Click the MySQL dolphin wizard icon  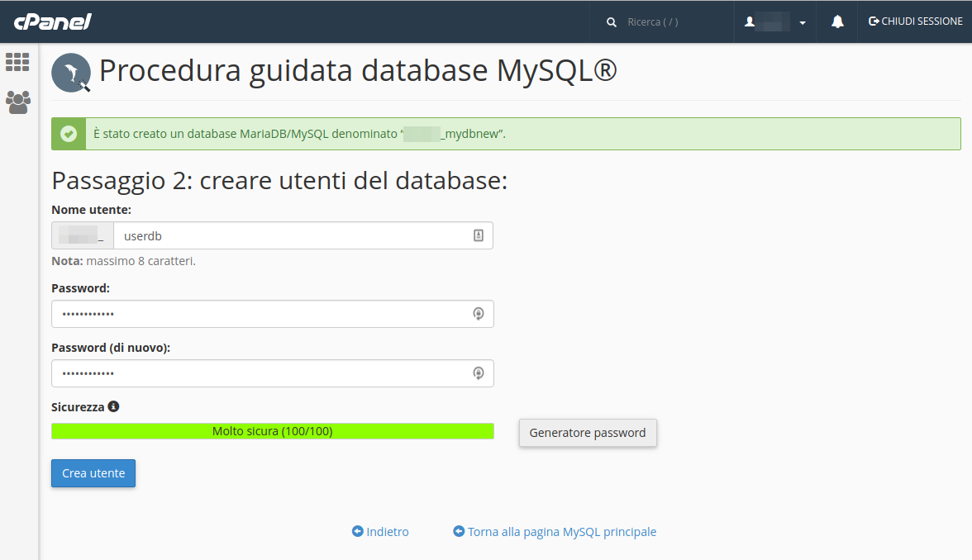[71, 73]
